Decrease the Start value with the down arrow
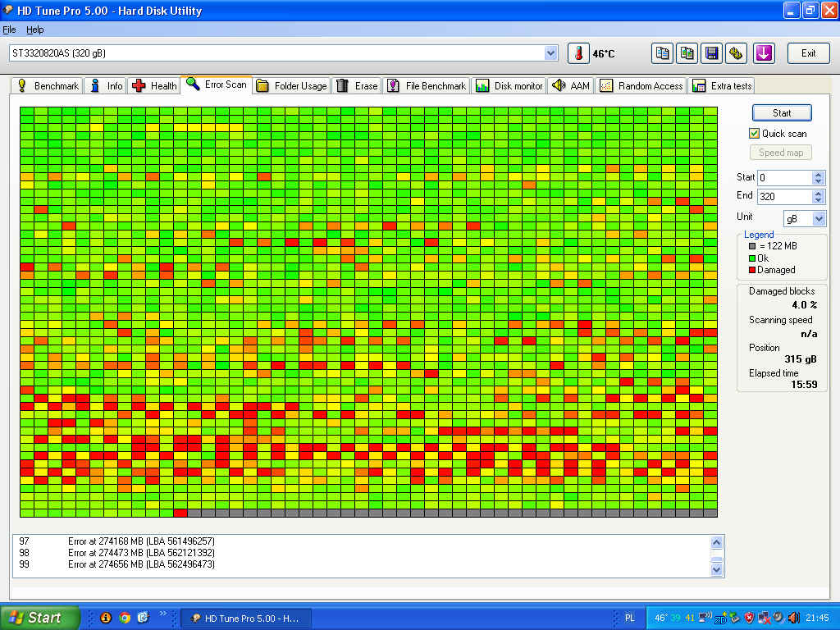Screen dimensions: 840x630 [x=818, y=181]
